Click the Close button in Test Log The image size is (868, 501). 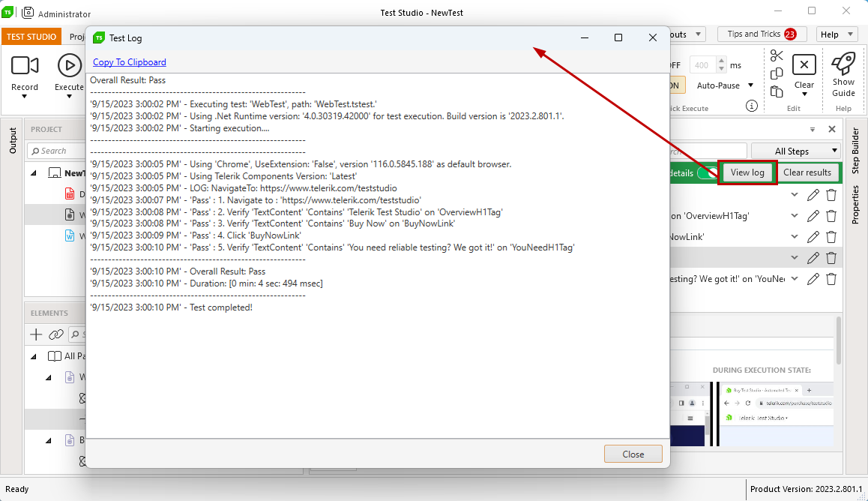point(633,454)
